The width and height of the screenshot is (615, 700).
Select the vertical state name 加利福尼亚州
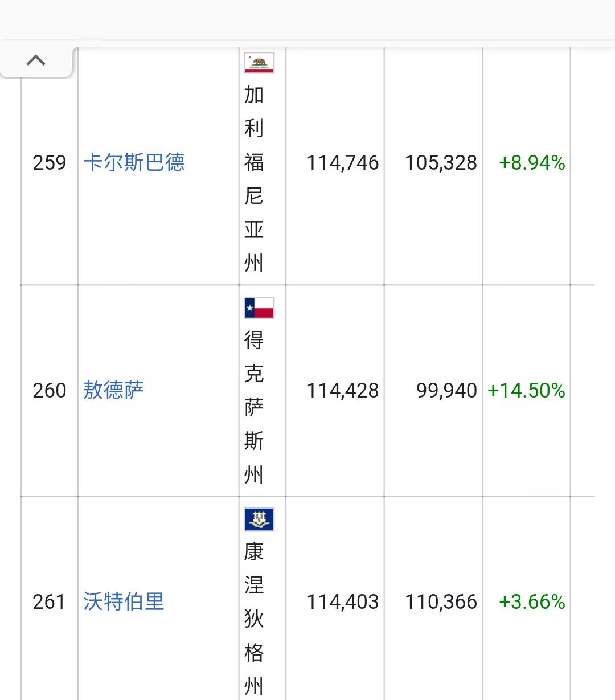pyautogui.click(x=254, y=179)
